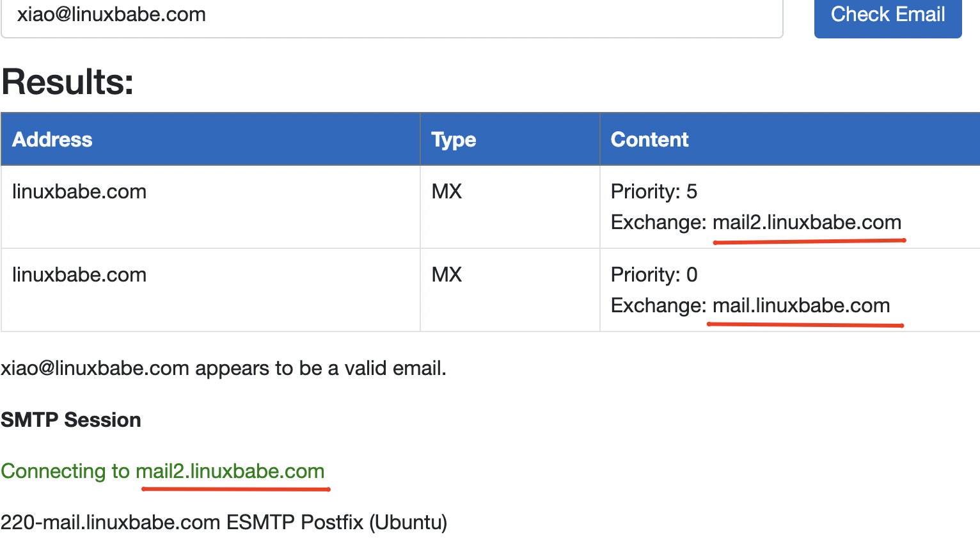Click red underline below Exchange mail.linuxbabe.com
The image size is (980, 558).
(x=805, y=325)
